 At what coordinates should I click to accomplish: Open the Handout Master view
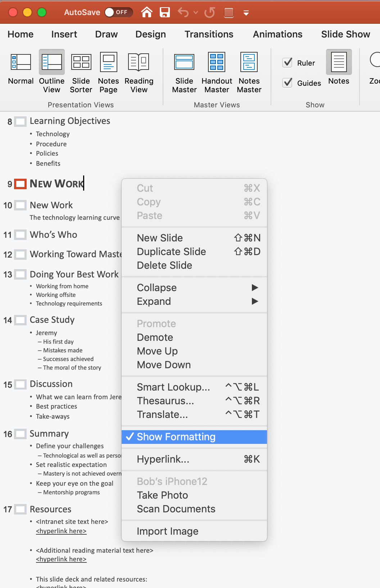217,72
